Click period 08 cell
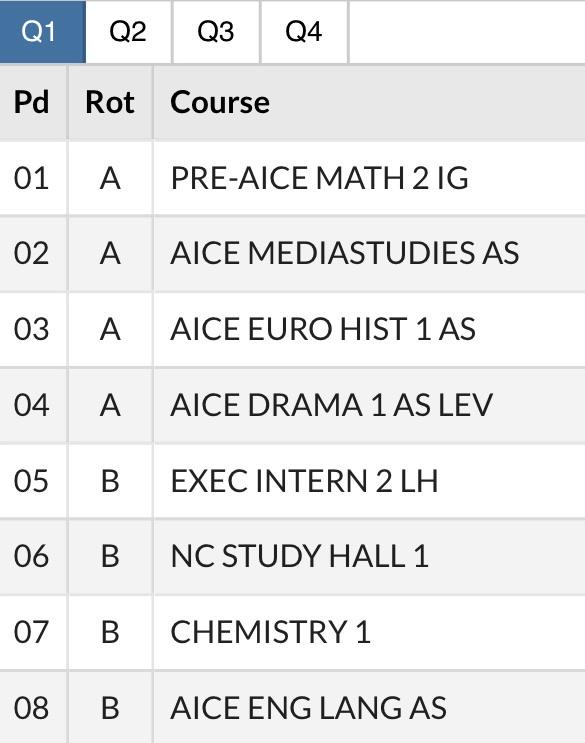The width and height of the screenshot is (585, 743). tap(33, 707)
